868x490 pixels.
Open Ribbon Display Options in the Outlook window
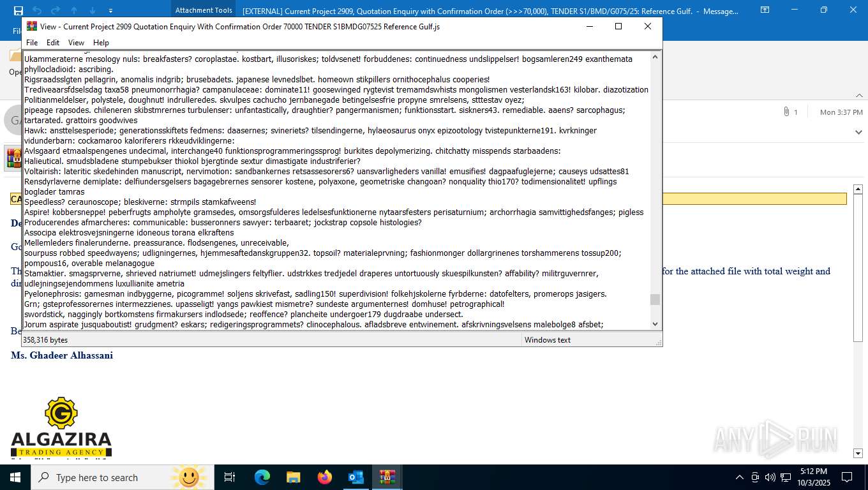tap(765, 10)
